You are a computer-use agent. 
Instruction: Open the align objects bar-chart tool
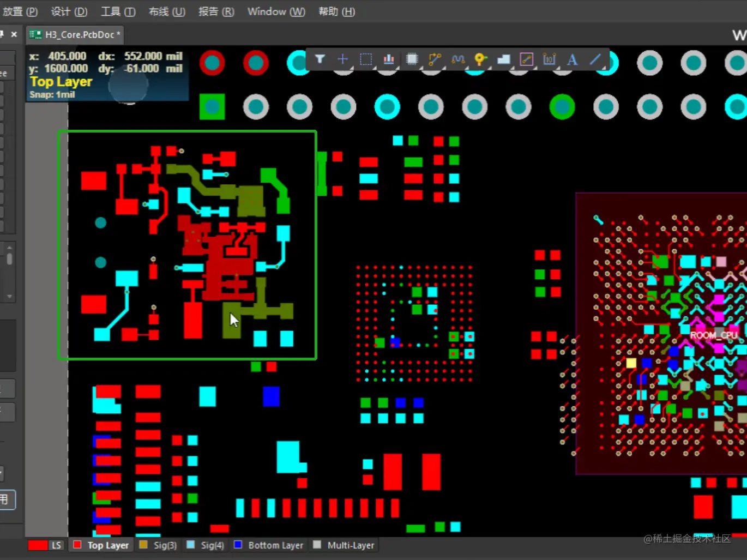(x=389, y=59)
